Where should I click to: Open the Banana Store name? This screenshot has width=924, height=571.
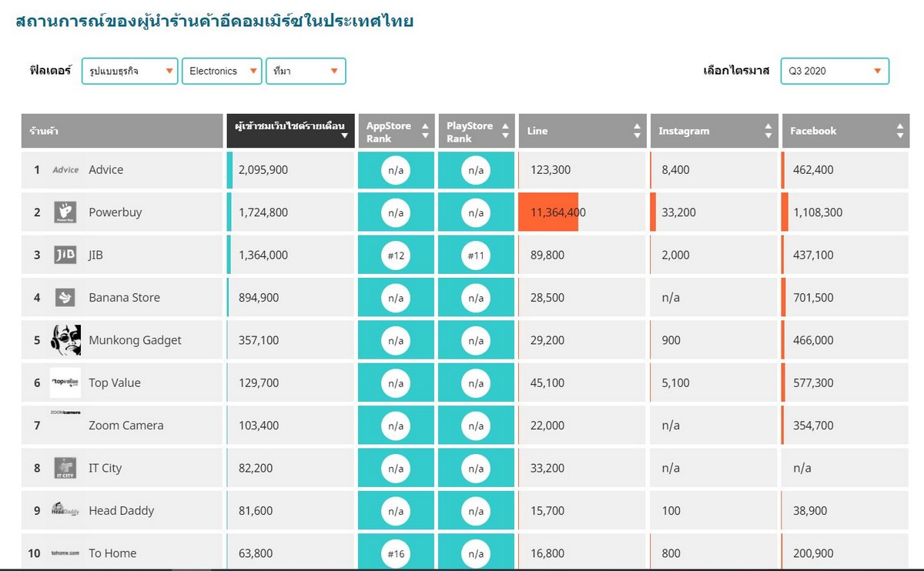click(125, 298)
